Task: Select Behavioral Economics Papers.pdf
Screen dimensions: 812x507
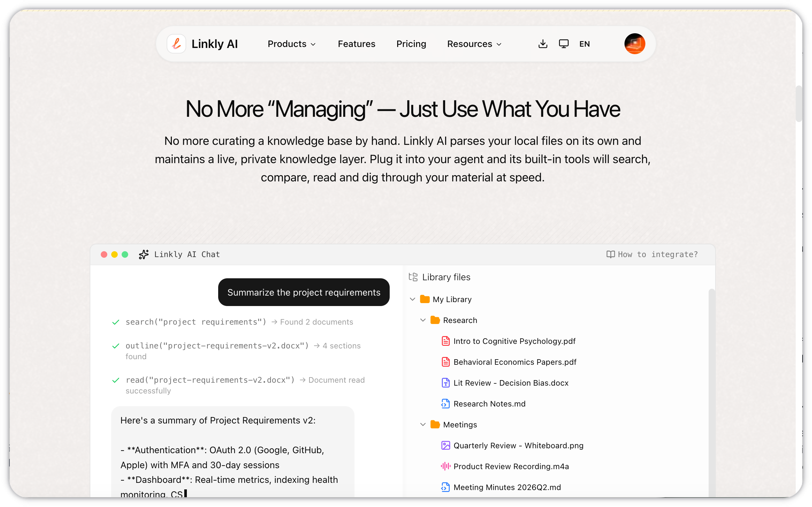Action: coord(515,362)
